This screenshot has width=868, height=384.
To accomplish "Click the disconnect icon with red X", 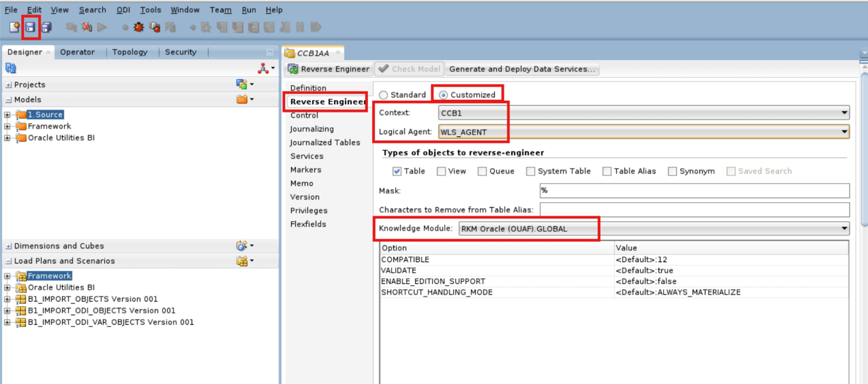I will pyautogui.click(x=87, y=27).
